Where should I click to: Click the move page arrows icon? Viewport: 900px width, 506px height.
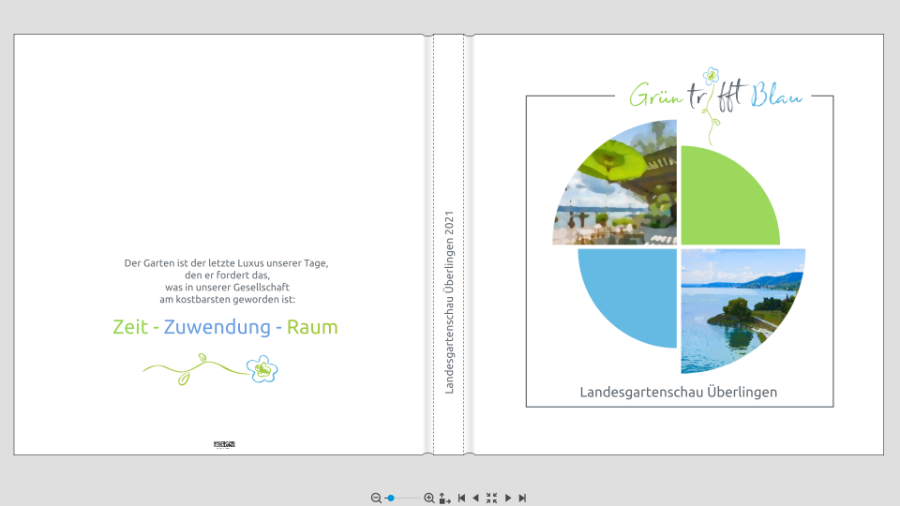445,498
